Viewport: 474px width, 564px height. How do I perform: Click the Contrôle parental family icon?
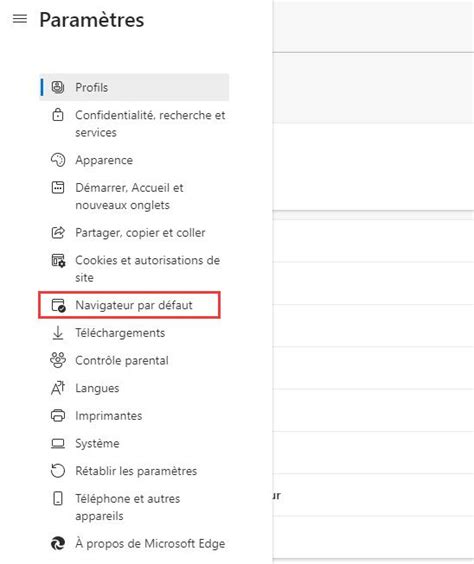point(58,360)
